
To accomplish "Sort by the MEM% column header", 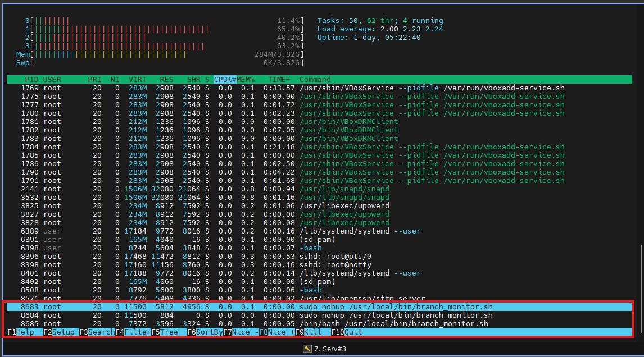I will pyautogui.click(x=246, y=80).
